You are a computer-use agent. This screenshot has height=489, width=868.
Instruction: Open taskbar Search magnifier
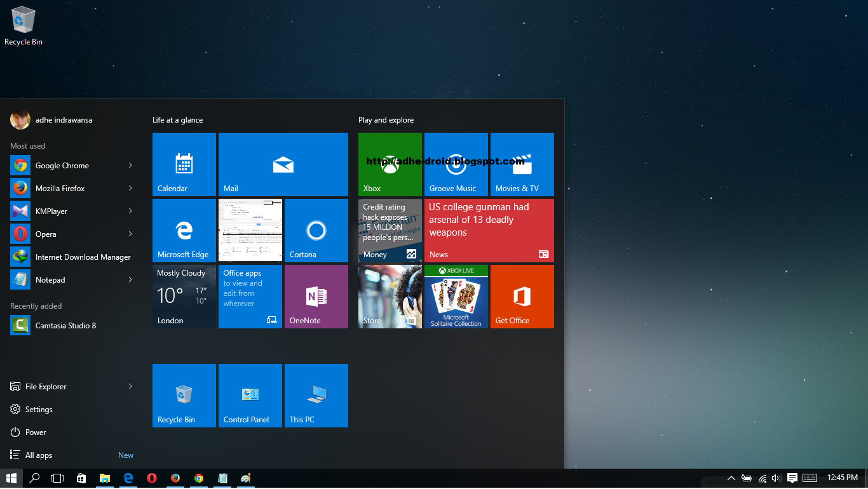(x=35, y=478)
